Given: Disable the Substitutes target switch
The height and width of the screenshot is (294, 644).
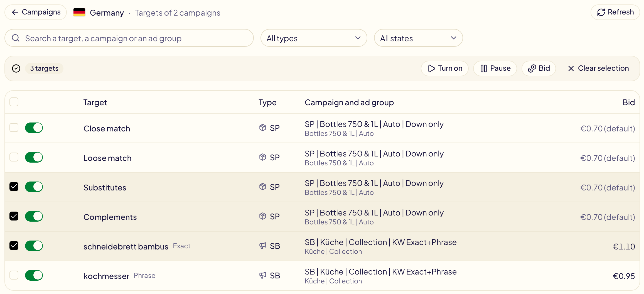Looking at the screenshot, I should [34, 187].
